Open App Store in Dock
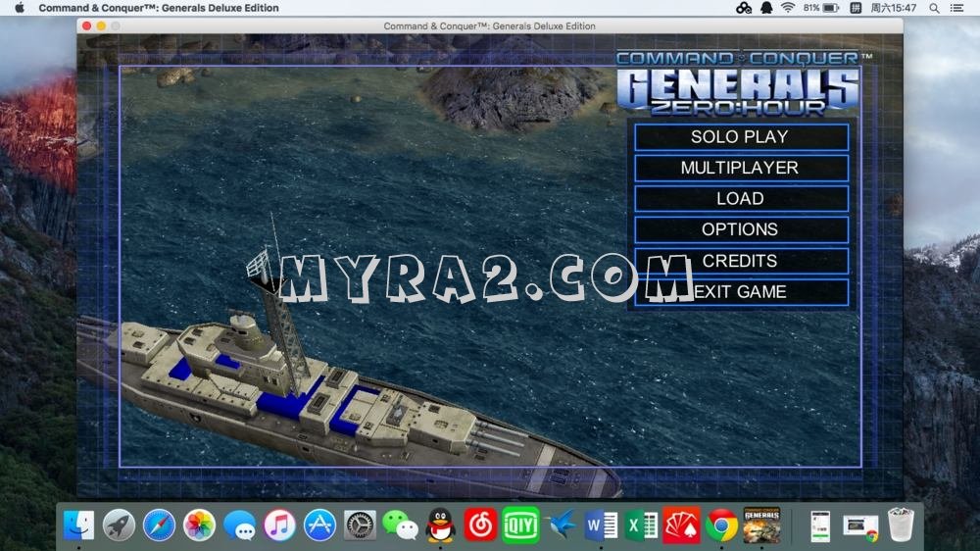Viewport: 980px width, 551px height. click(x=319, y=525)
